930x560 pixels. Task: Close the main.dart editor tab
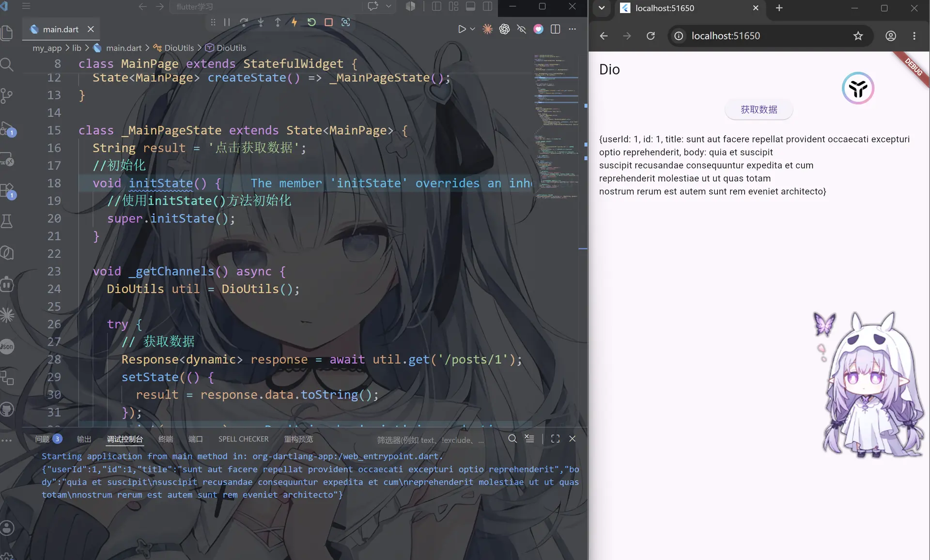pos(91,29)
